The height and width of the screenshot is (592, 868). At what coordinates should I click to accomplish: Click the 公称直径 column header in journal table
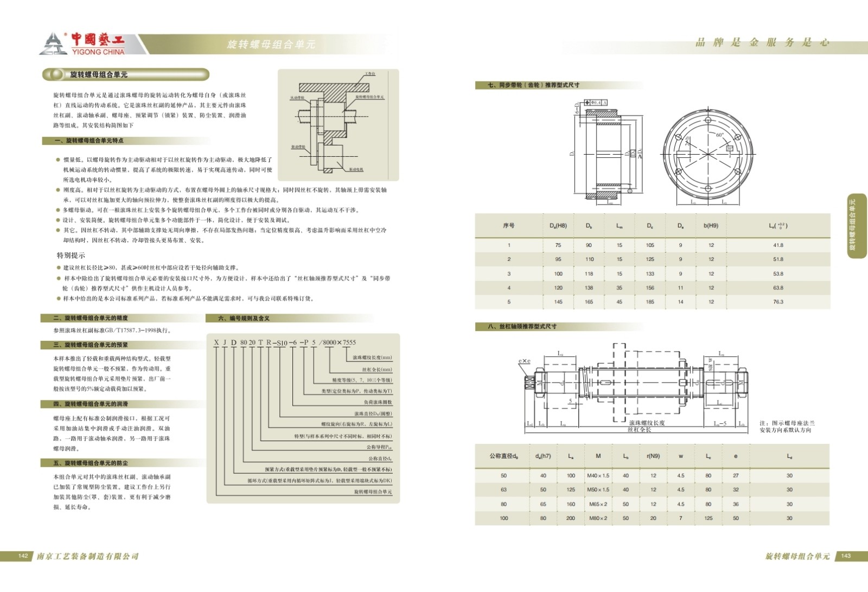coord(503,456)
